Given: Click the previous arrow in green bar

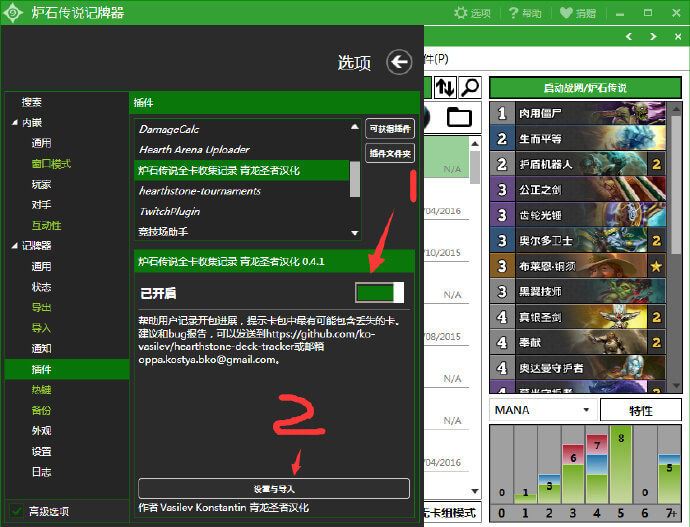Looking at the screenshot, I should pos(629,37).
